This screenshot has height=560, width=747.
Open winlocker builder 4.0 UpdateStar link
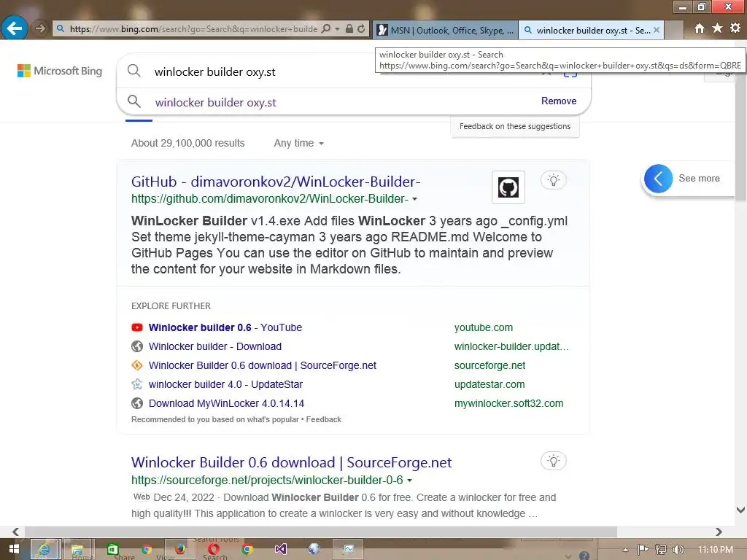click(225, 384)
